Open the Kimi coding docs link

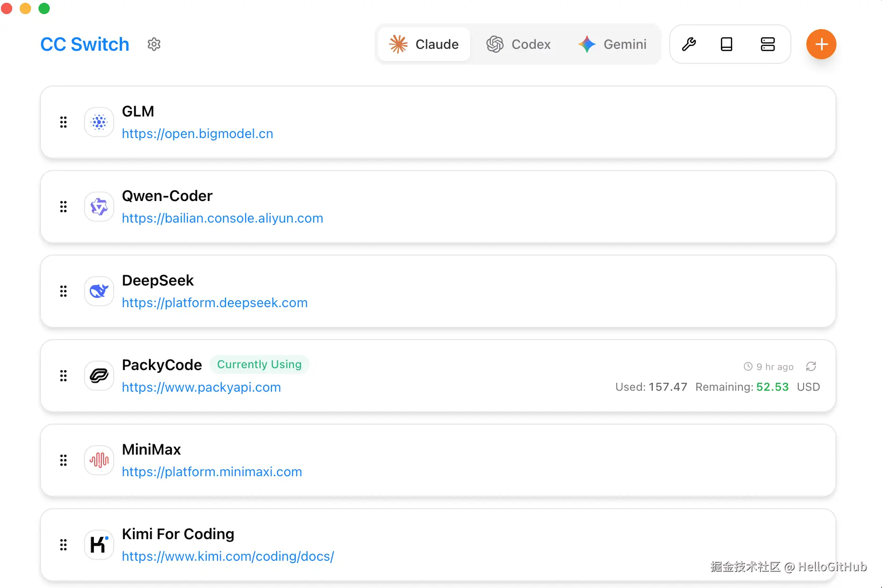tap(228, 557)
